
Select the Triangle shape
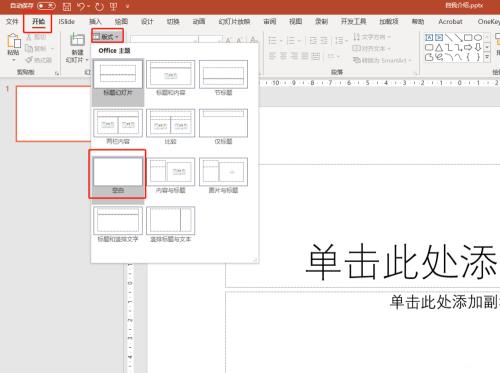pos(439,47)
